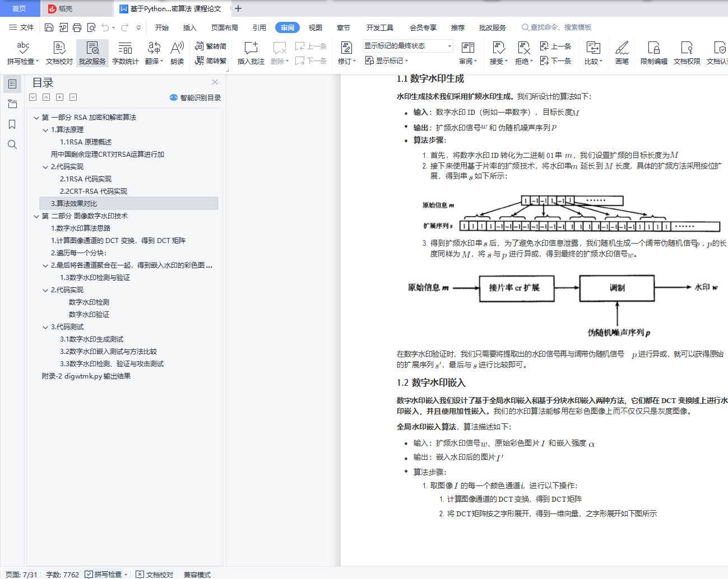
Task: Switch to 页面布局 ribbon tab
Action: point(225,27)
